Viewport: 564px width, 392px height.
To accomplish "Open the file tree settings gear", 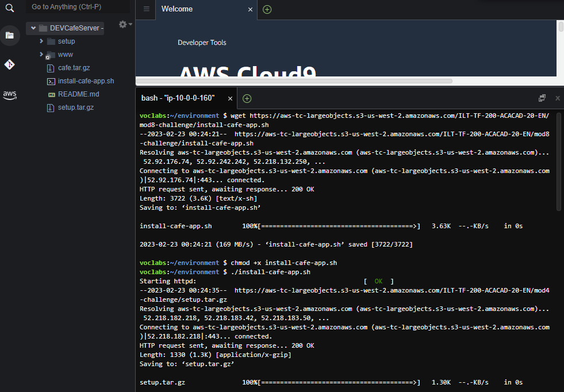I will pos(123,24).
